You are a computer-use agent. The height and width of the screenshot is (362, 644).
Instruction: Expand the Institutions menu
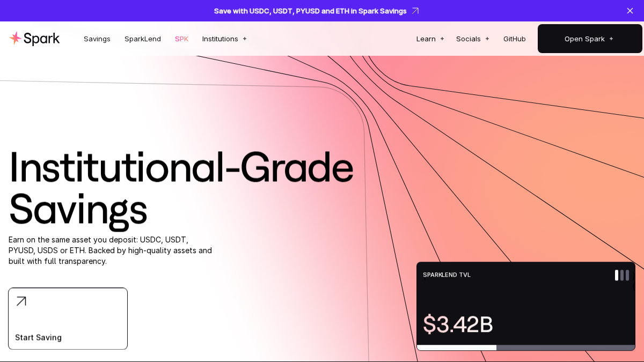[x=224, y=39]
